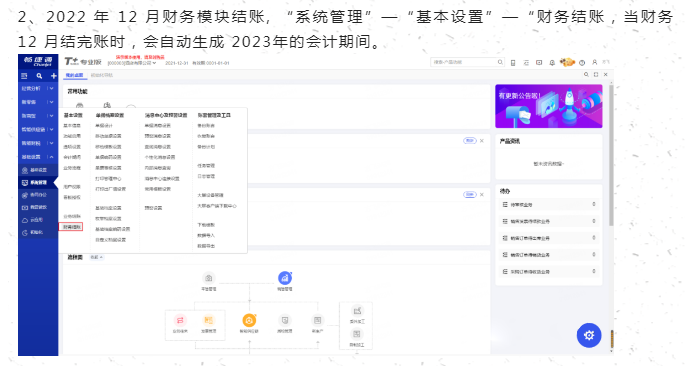Click the red-boxed 财务结账 menu entry
Viewport: 694px width, 366px height.
coord(71,227)
